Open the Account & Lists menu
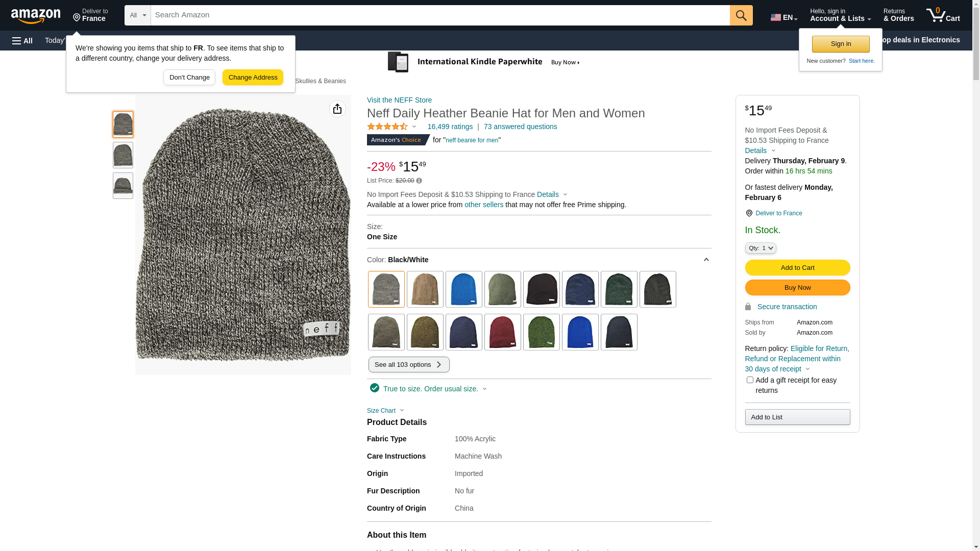The image size is (980, 551). coord(840,15)
